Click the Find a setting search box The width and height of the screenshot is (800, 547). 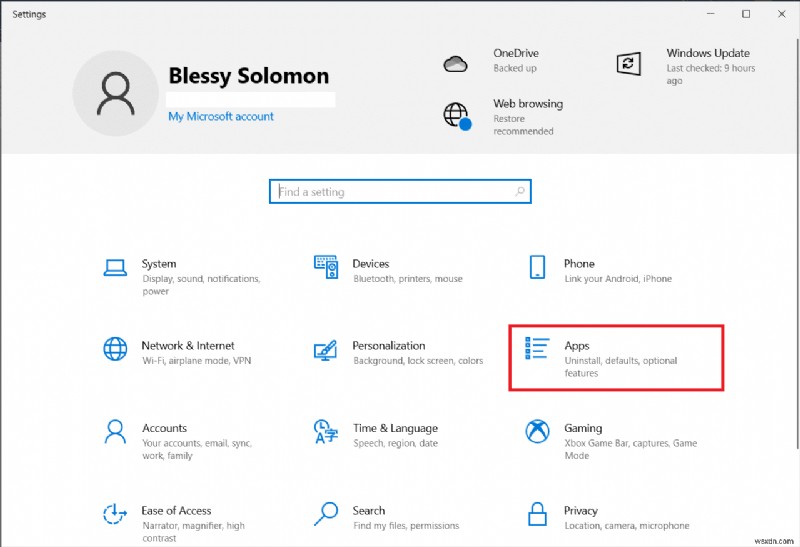coord(400,191)
